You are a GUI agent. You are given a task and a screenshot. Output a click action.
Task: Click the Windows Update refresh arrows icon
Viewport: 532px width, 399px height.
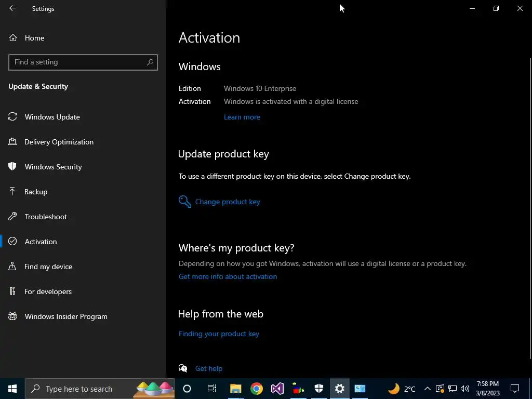12,117
